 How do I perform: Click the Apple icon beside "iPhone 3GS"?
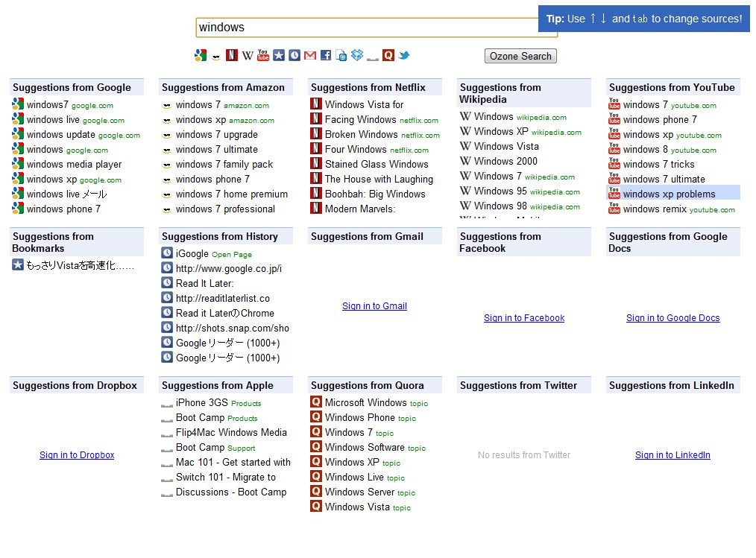167,405
